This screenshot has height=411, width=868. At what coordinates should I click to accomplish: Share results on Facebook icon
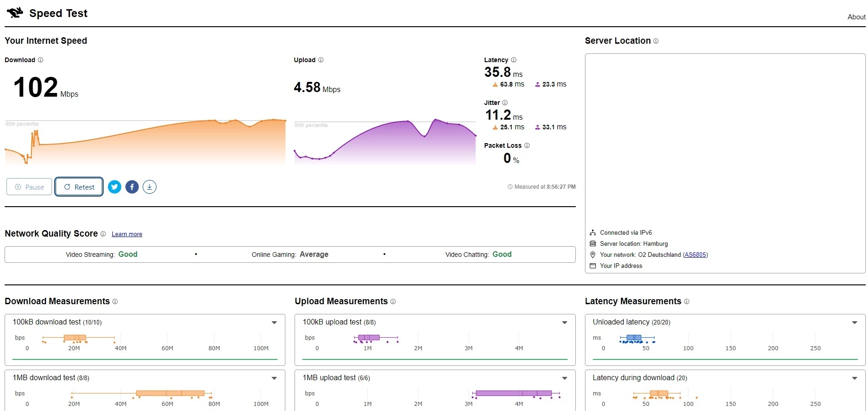click(x=132, y=187)
